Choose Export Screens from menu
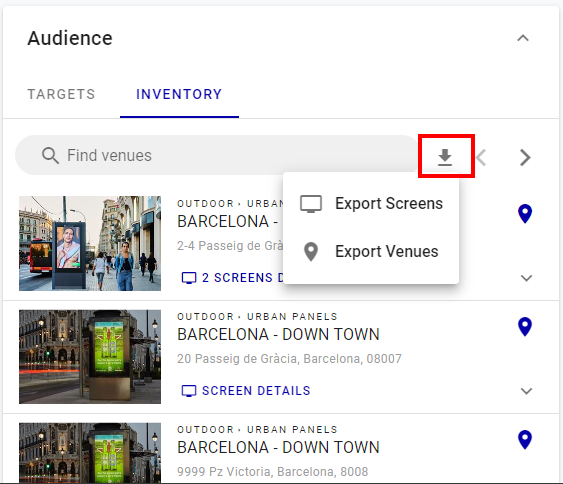This screenshot has height=484, width=563. click(371, 204)
